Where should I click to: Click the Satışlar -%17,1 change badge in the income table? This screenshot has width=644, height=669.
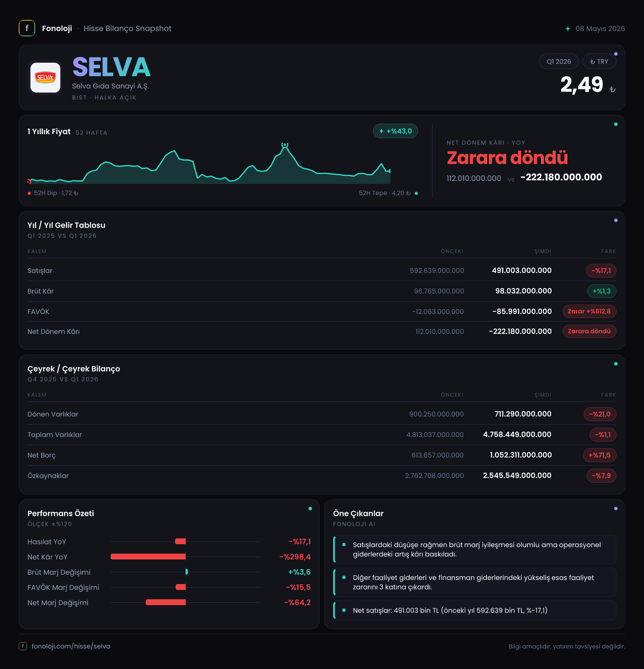point(601,271)
